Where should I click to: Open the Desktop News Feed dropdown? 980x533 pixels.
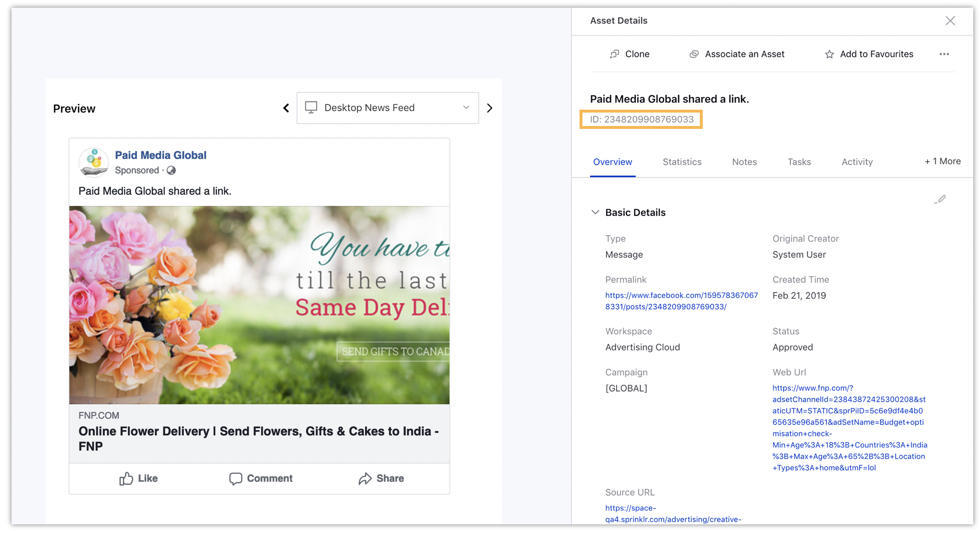pyautogui.click(x=387, y=108)
